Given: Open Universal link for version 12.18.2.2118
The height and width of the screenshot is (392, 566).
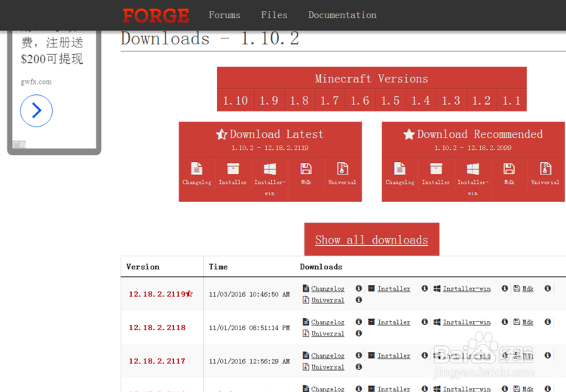Looking at the screenshot, I should (327, 334).
